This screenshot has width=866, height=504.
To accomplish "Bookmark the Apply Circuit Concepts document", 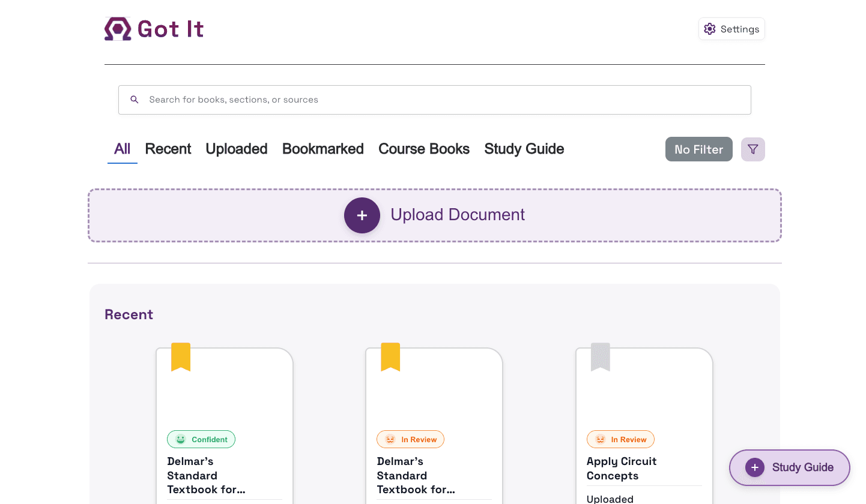I will [x=601, y=357].
